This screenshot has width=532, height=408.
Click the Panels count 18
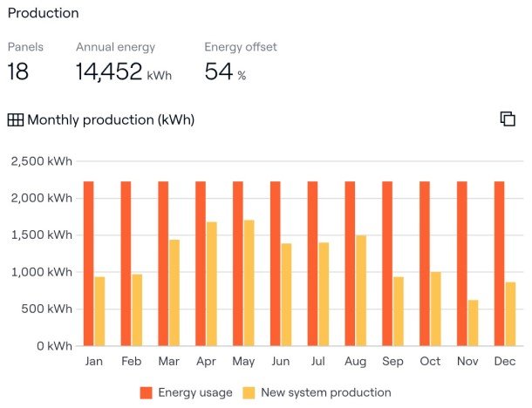point(17,72)
